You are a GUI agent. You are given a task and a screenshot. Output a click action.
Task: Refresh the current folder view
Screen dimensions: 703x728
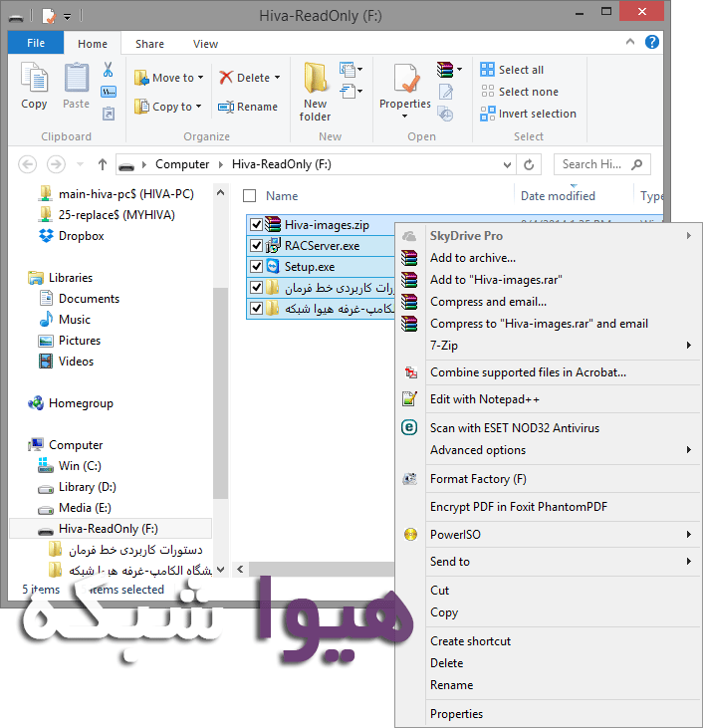pyautogui.click(x=529, y=164)
